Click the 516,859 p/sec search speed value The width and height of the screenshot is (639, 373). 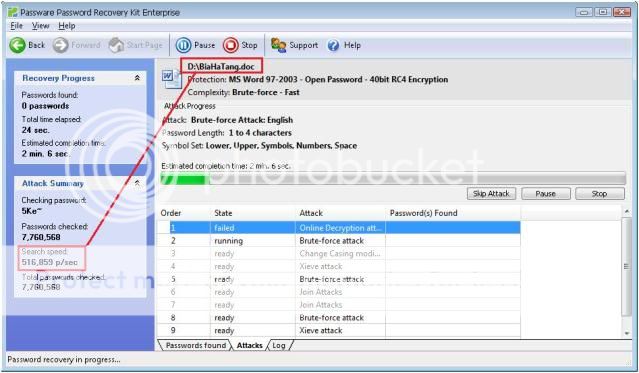point(49,262)
